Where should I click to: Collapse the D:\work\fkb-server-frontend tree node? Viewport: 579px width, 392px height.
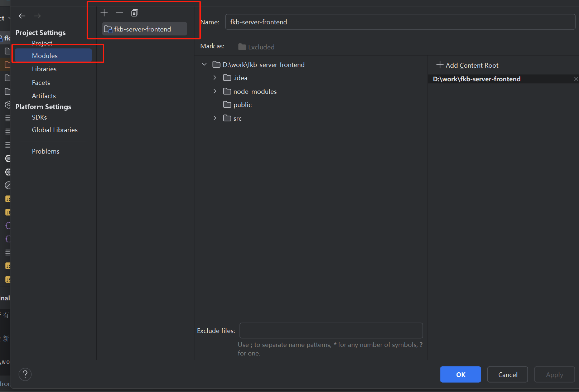click(204, 64)
